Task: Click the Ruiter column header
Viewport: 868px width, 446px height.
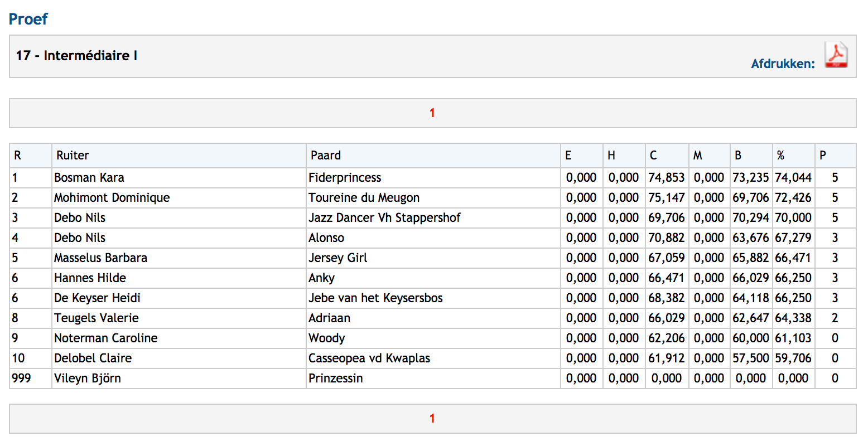Action: 73,156
